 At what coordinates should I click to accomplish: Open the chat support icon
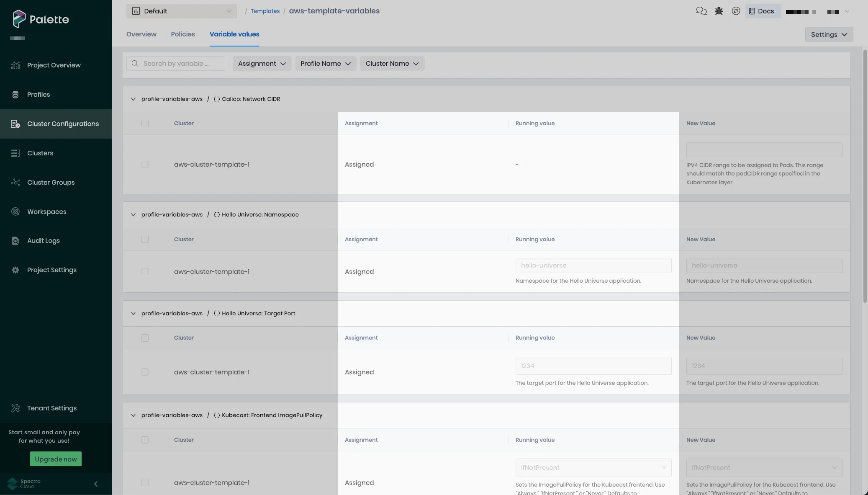coord(701,11)
